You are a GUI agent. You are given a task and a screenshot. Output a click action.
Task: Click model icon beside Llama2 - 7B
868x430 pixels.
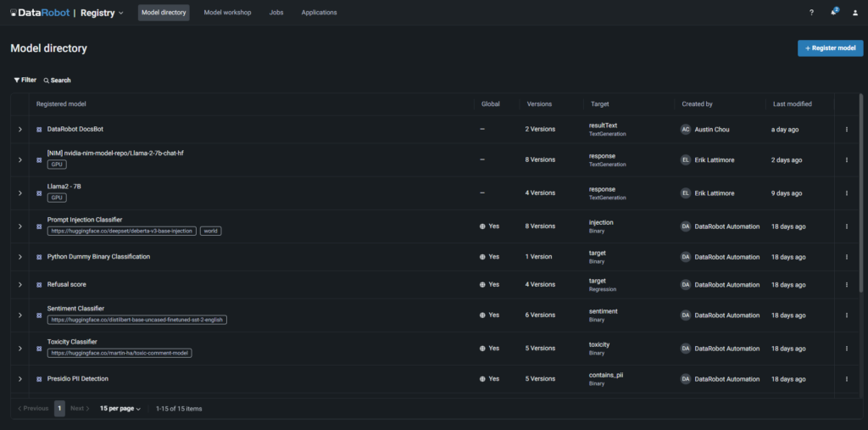pyautogui.click(x=39, y=193)
